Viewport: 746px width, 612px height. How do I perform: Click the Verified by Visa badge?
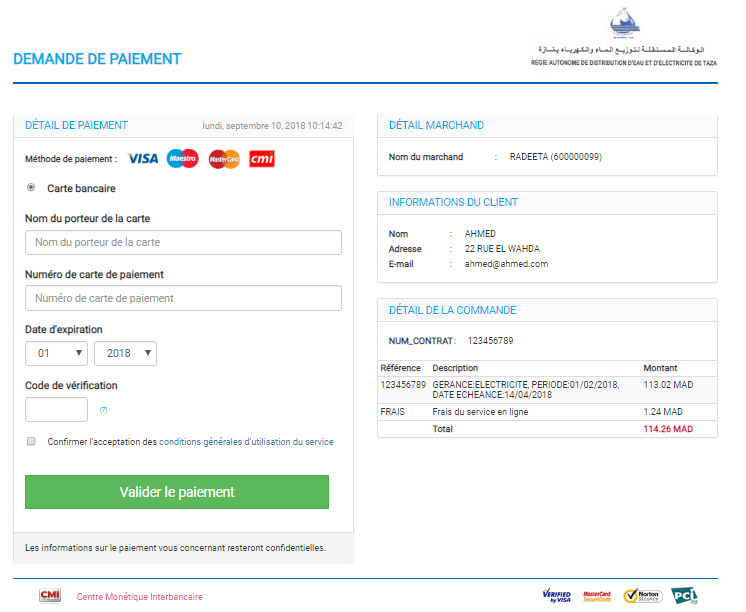(556, 596)
